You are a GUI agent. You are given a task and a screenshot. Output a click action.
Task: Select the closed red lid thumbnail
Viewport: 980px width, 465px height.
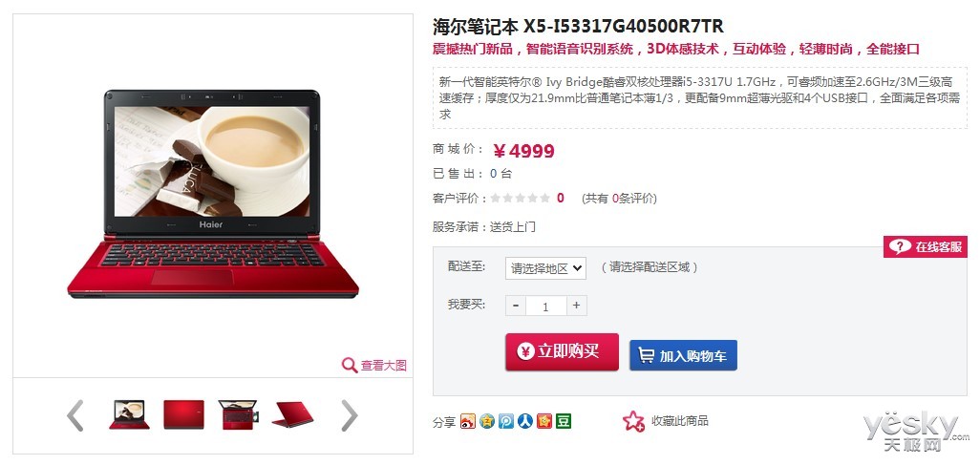pyautogui.click(x=183, y=415)
